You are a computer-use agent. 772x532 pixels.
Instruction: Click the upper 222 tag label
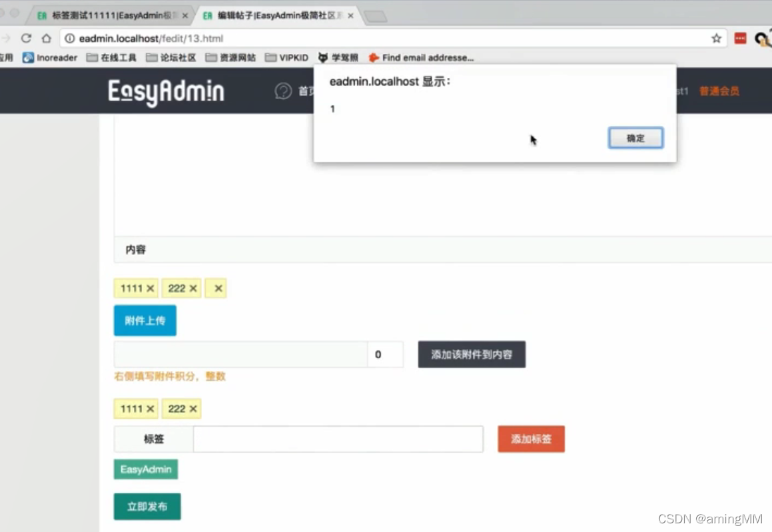pos(177,288)
